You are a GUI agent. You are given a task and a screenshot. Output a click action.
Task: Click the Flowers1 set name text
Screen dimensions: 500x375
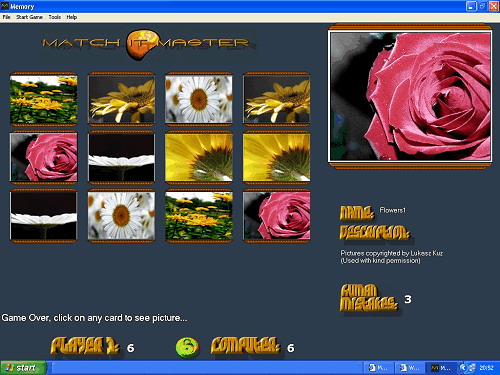coord(393,210)
